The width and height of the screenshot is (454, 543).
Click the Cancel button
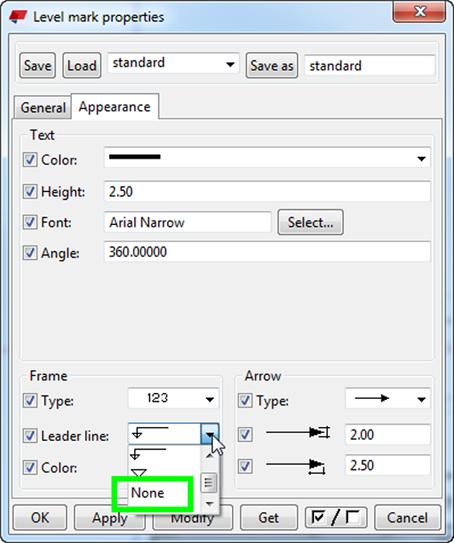point(407,518)
